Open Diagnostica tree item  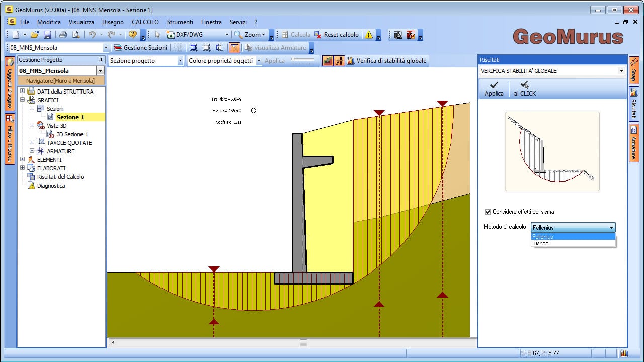[x=51, y=186]
